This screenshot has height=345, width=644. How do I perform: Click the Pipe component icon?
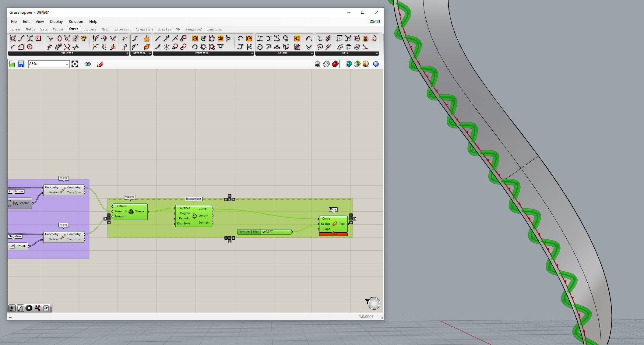(335, 224)
